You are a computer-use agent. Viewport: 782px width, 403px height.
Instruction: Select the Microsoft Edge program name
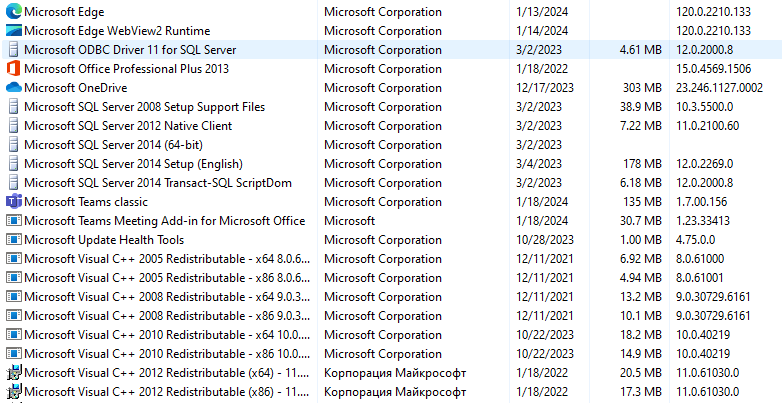64,11
